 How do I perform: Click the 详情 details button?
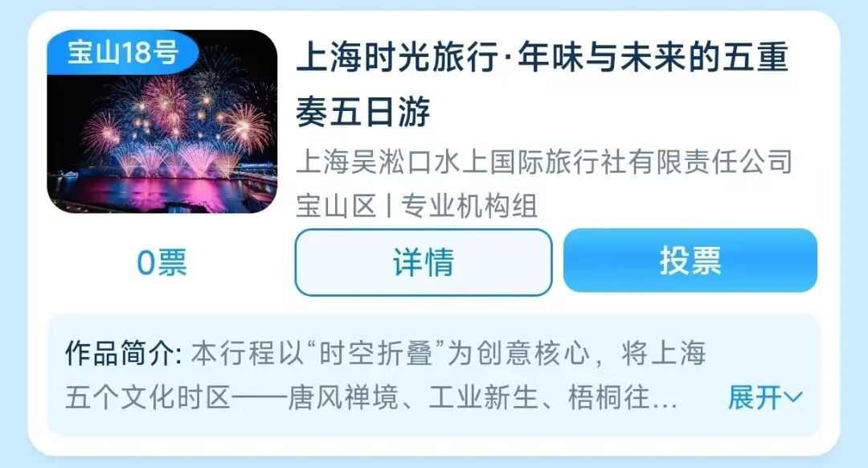point(424,262)
